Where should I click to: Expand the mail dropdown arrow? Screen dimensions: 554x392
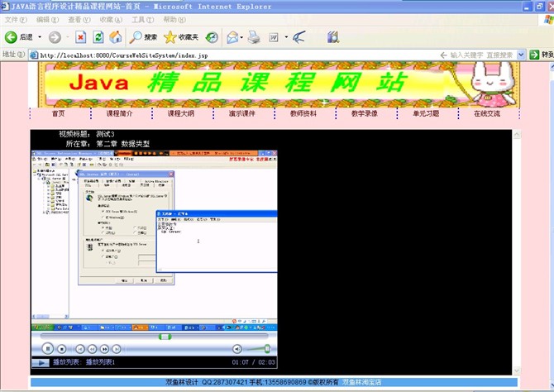tap(241, 36)
